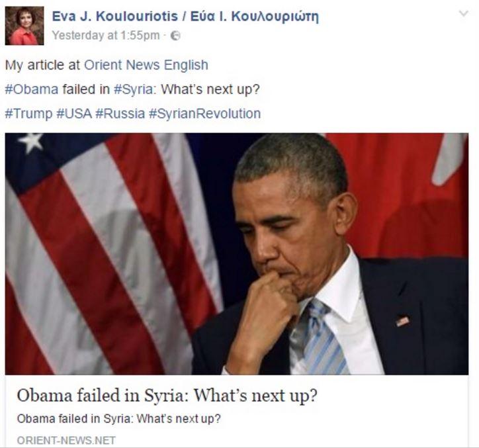The height and width of the screenshot is (448, 479).
Task: Open the #Trump hashtag
Action: click(28, 113)
